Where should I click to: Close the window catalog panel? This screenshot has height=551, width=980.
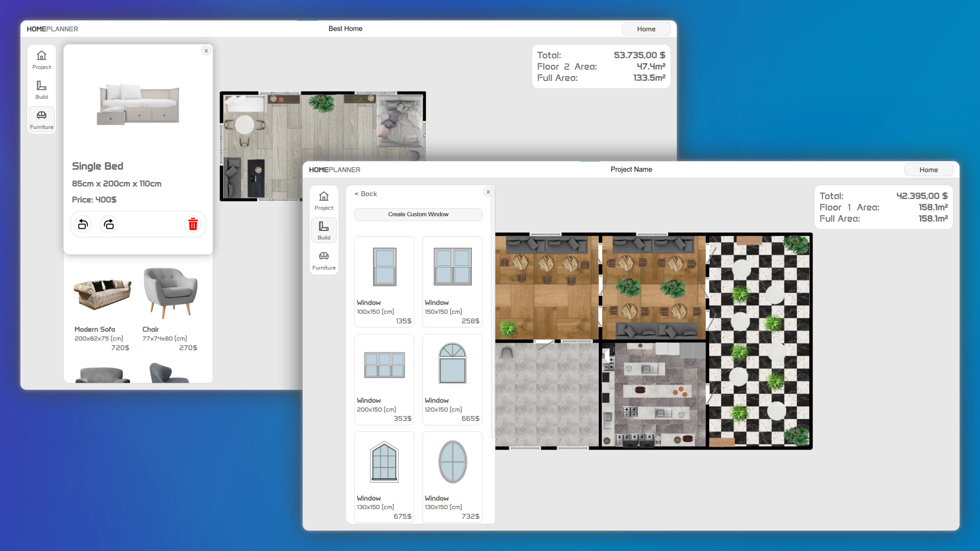(488, 192)
